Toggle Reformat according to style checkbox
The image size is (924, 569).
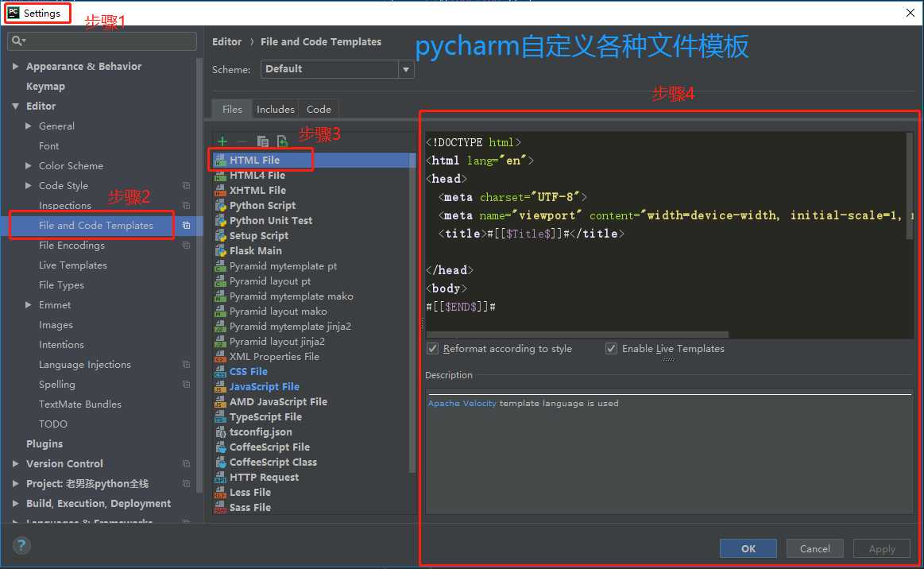coord(432,349)
